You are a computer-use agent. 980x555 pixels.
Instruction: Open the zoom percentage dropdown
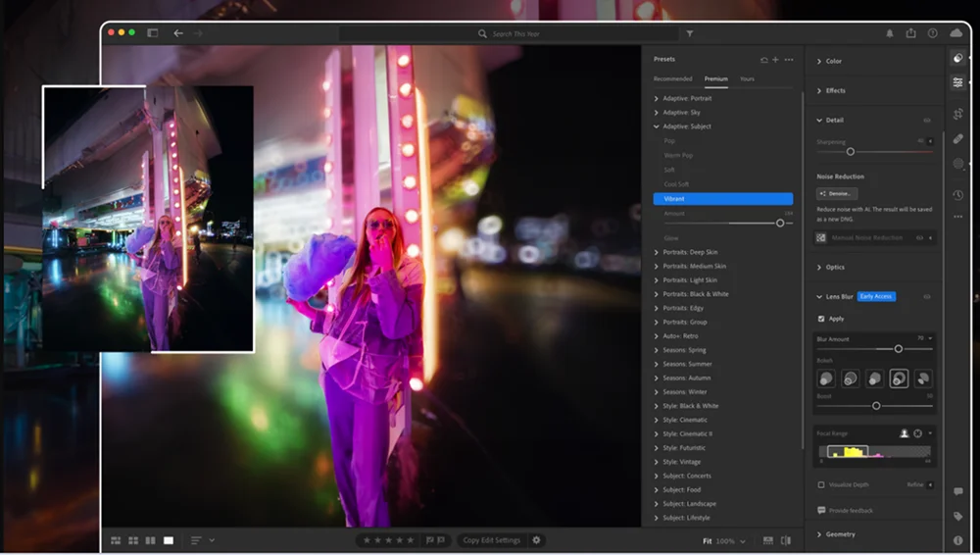tap(742, 541)
